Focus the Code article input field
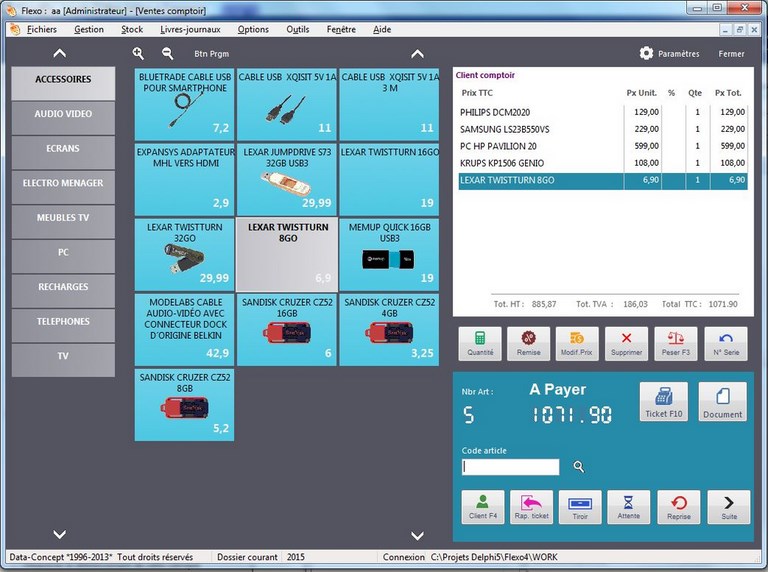The height and width of the screenshot is (572, 768). [510, 467]
